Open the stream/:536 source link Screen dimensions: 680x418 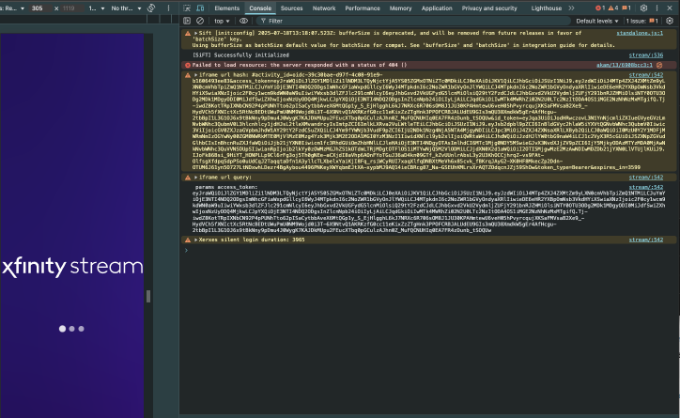pyautogui.click(x=646, y=55)
